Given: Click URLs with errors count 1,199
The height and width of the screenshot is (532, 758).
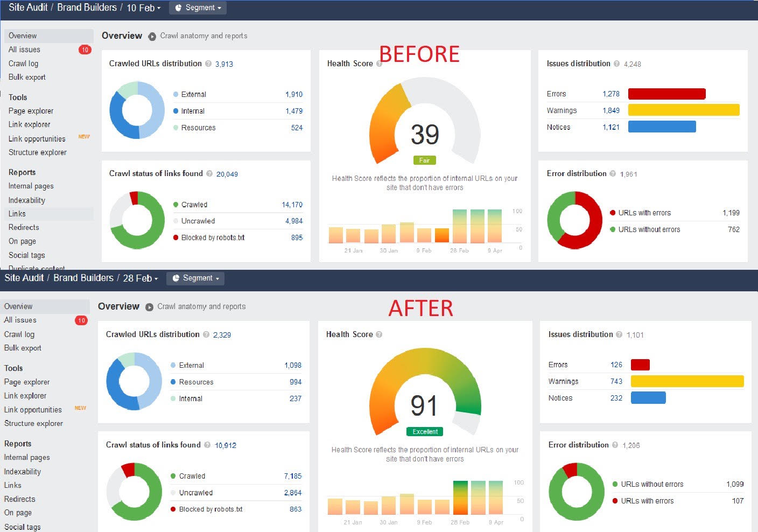Looking at the screenshot, I should point(731,213).
